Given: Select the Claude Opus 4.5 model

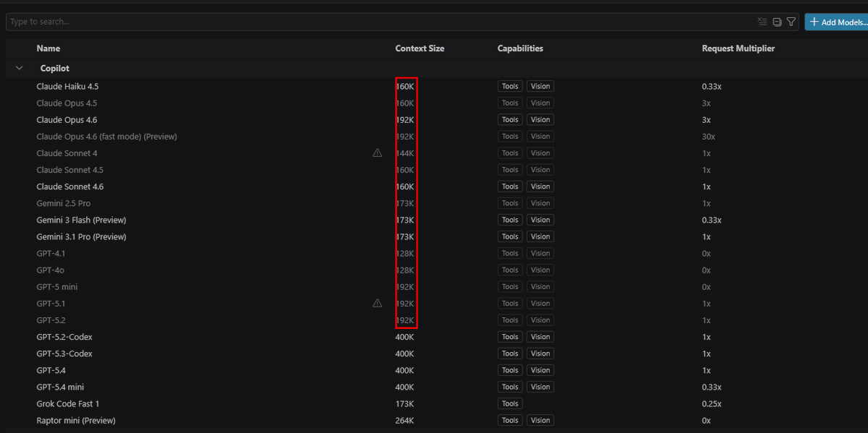Looking at the screenshot, I should (x=67, y=103).
